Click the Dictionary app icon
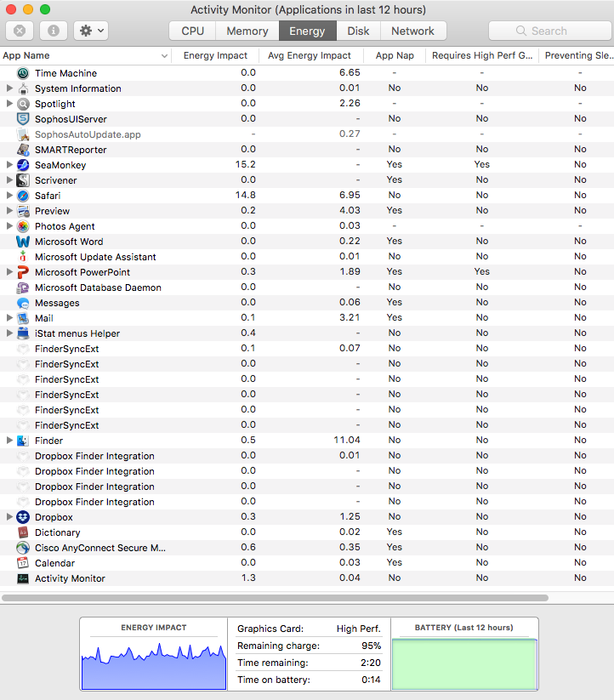Screen dimensions: 614x700 pyautogui.click(x=23, y=532)
